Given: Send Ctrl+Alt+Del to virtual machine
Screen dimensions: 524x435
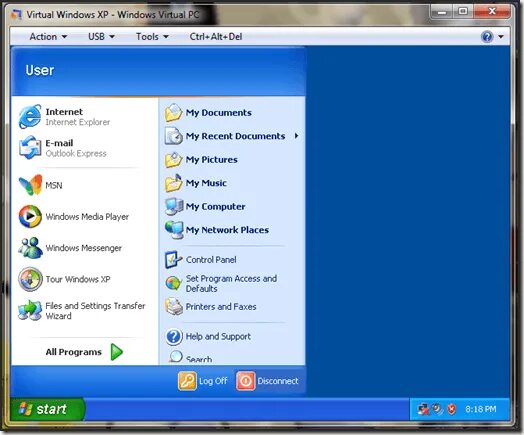Looking at the screenshot, I should 216,36.
